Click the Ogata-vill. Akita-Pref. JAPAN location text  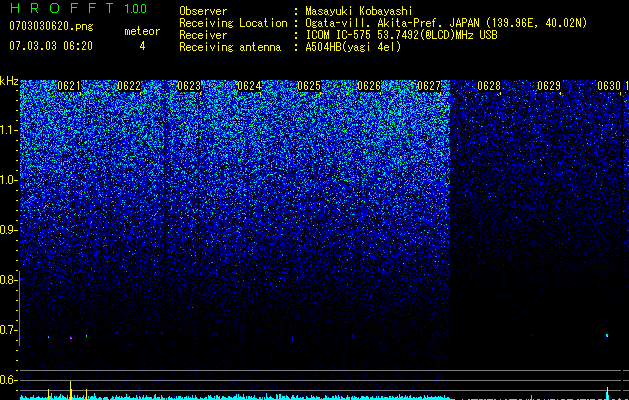point(392,23)
